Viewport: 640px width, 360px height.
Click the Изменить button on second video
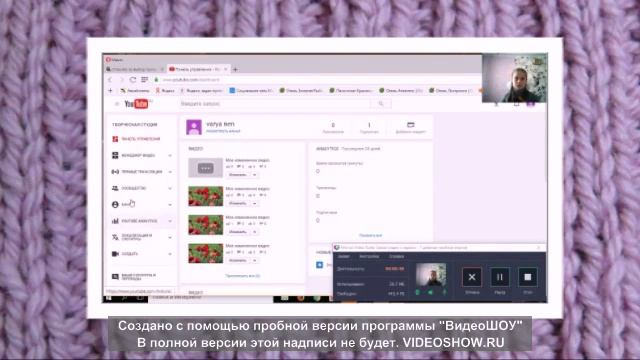tap(238, 203)
